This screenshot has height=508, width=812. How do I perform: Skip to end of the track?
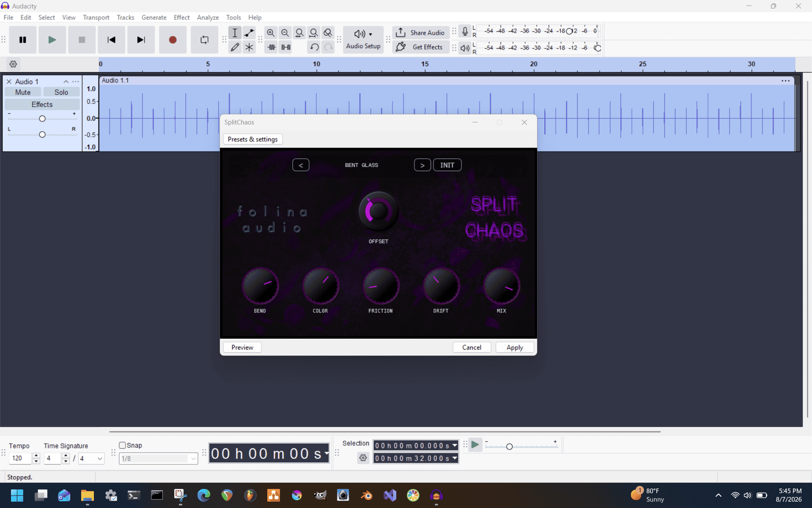141,40
